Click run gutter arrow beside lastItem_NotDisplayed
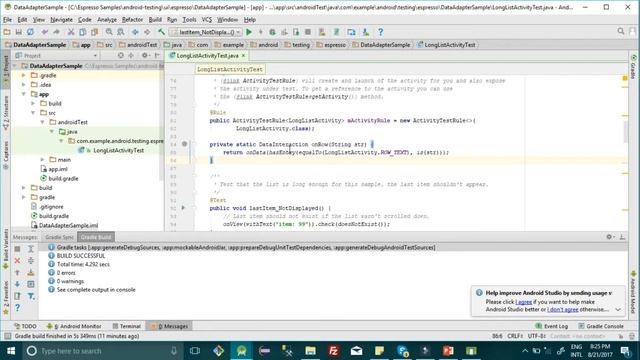 click(x=183, y=208)
